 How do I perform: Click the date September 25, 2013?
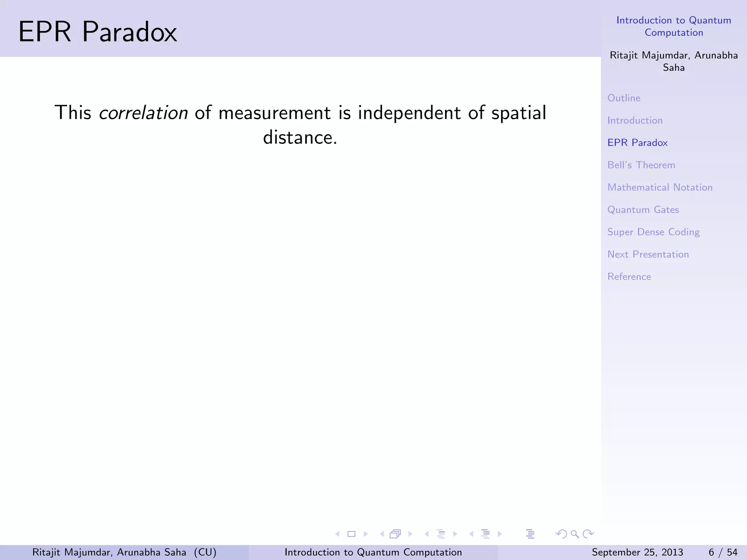click(637, 552)
